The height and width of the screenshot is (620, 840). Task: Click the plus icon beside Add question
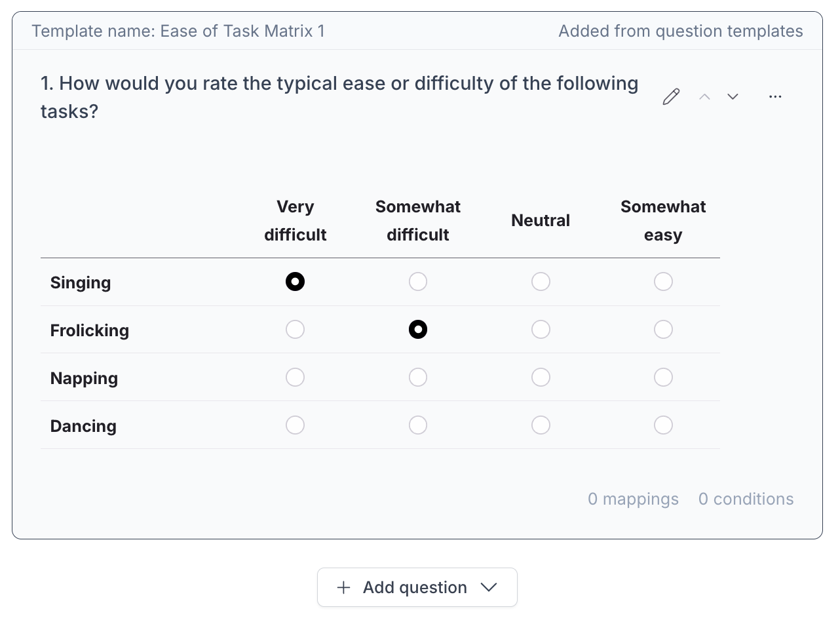[343, 587]
